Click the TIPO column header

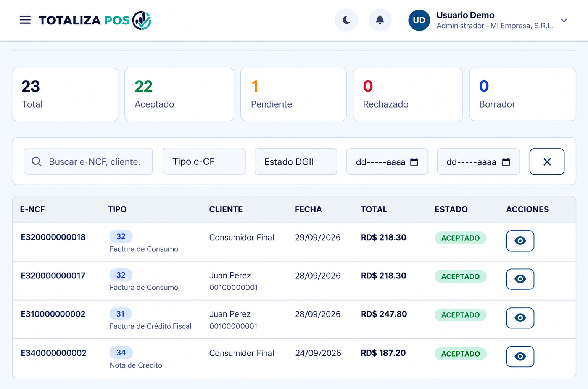click(x=117, y=209)
